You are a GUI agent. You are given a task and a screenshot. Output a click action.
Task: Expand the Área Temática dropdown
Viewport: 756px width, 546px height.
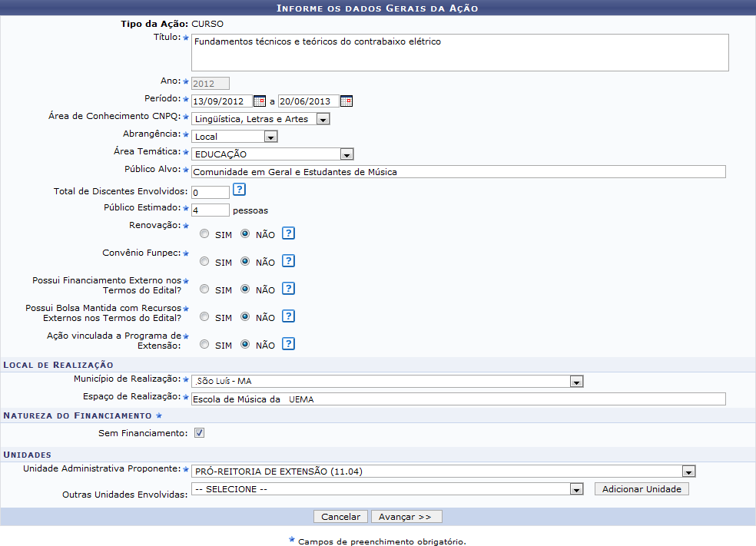tap(346, 154)
